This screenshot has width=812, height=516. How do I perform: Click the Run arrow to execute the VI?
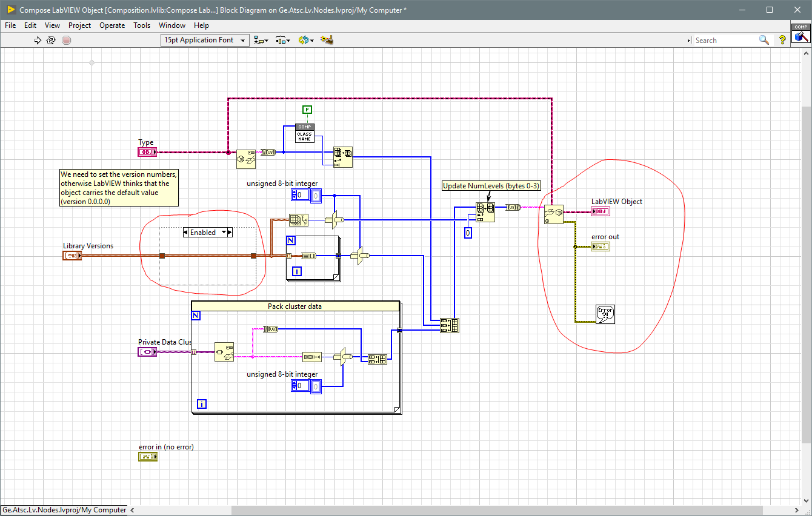(38, 40)
